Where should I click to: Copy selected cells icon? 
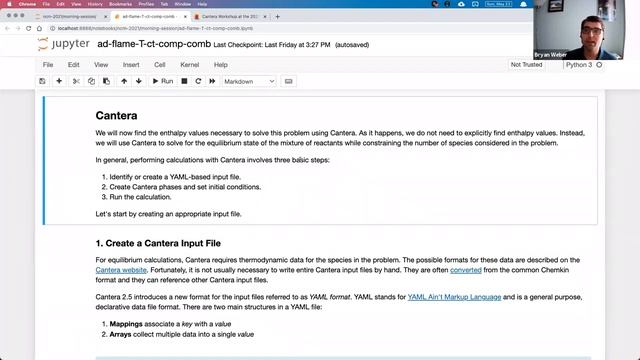tap(91, 81)
